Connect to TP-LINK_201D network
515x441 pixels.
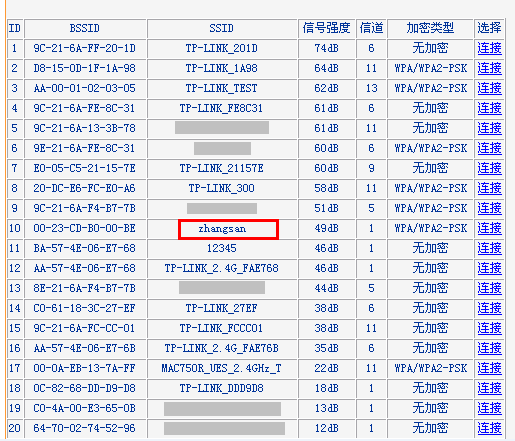(x=489, y=48)
